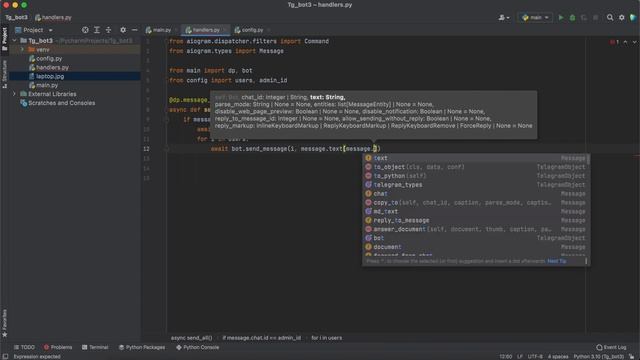
Task: Open the Python Console tool window
Action: 198,347
